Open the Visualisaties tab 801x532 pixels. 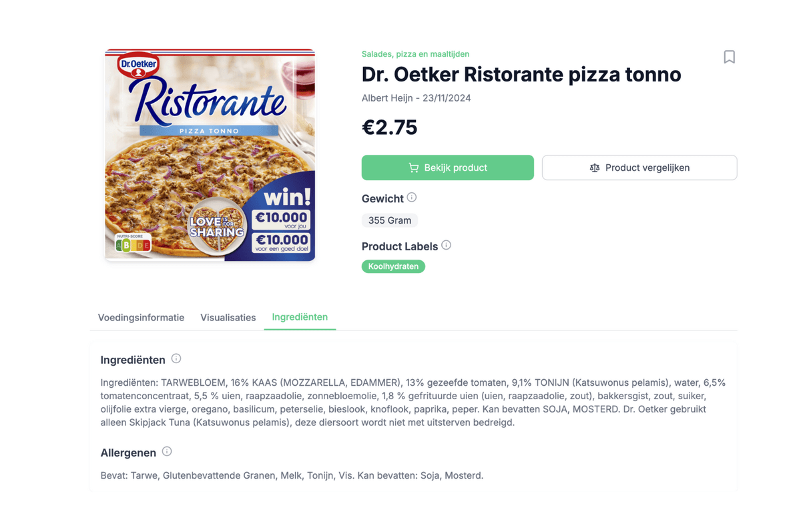[x=228, y=318]
